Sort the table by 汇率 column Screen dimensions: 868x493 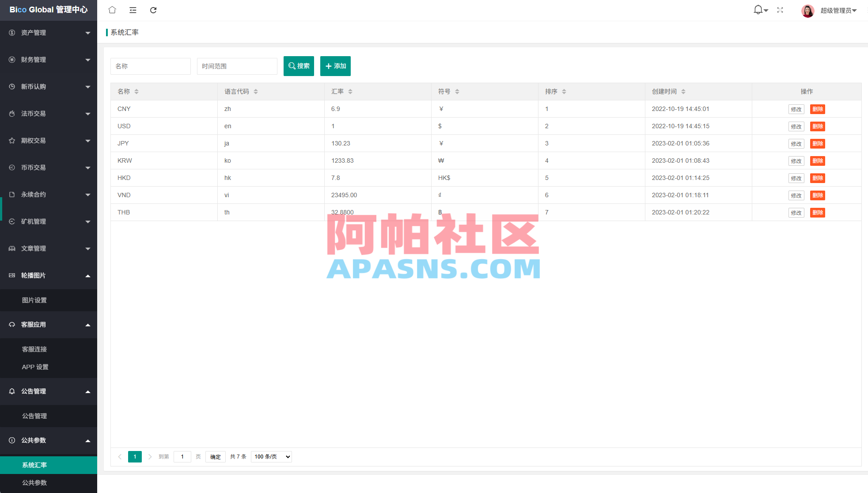click(350, 92)
